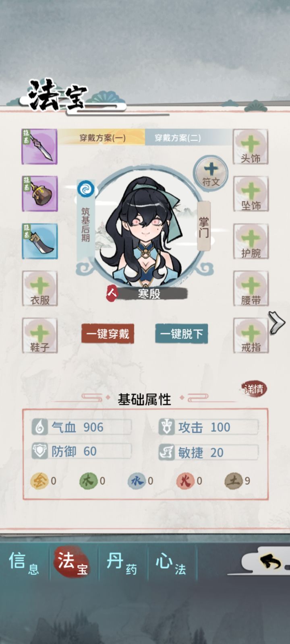
Task: Add a 护腕 bracer item
Action: click(x=251, y=241)
